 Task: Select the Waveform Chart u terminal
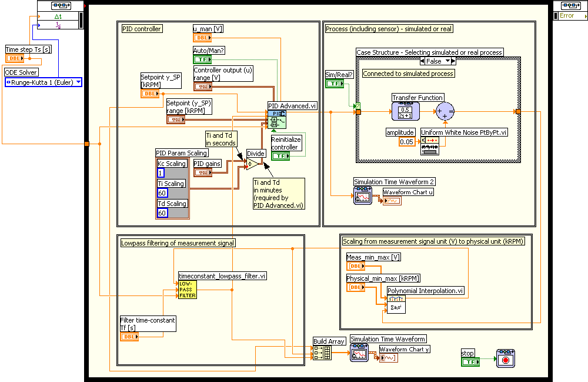point(392,201)
